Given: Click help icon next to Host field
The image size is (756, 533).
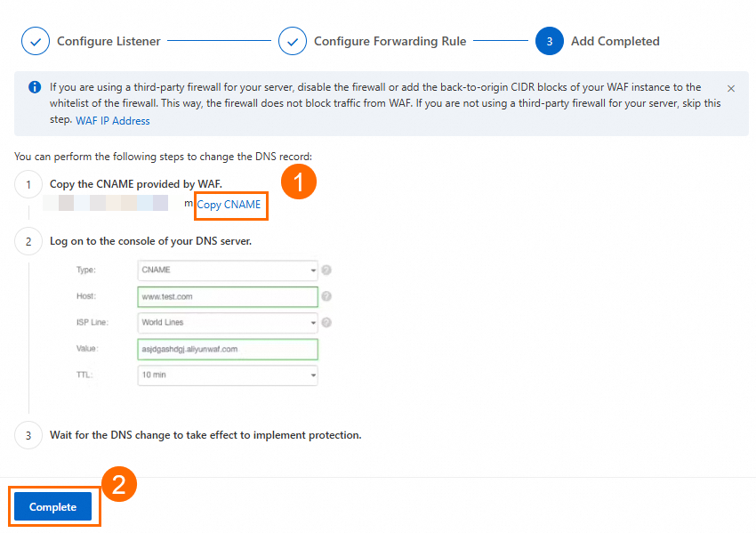Looking at the screenshot, I should pyautogui.click(x=326, y=296).
